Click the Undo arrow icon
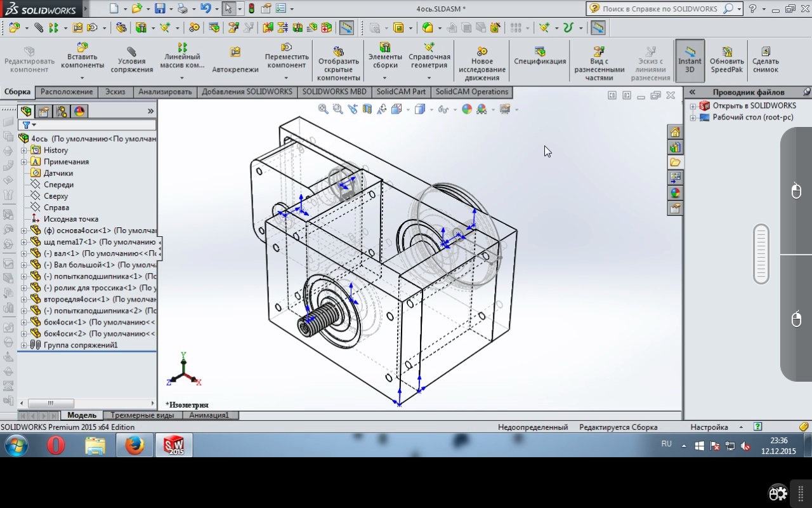This screenshot has width=812, height=508. [206, 9]
